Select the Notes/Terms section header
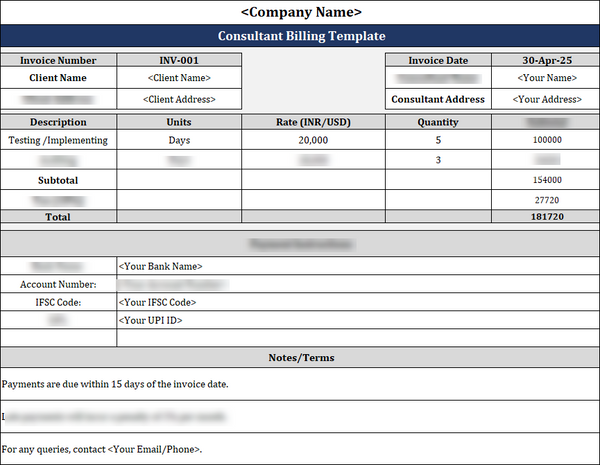This screenshot has height=465, width=600. pos(301,358)
